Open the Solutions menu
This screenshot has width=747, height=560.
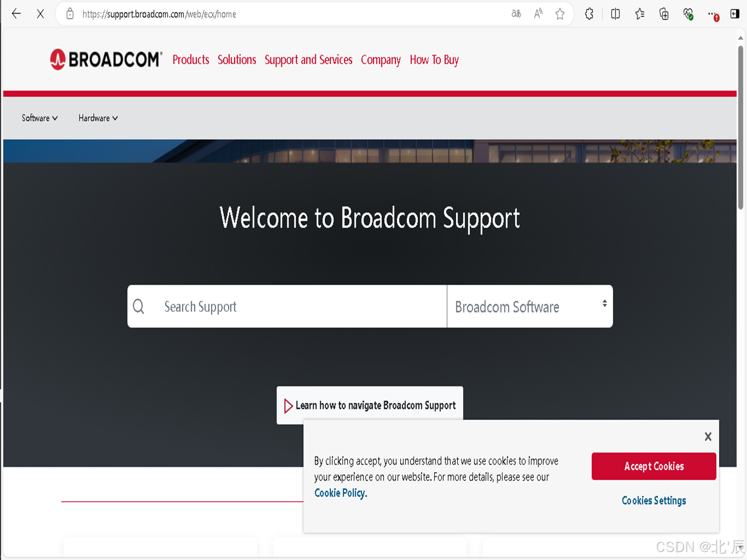237,60
